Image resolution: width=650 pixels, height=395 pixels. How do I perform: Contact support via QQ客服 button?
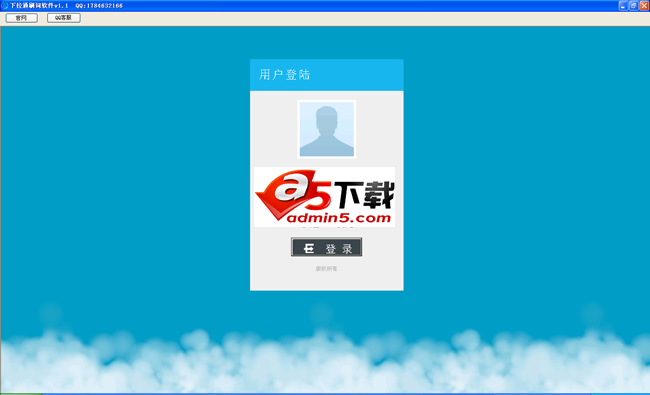(x=63, y=18)
